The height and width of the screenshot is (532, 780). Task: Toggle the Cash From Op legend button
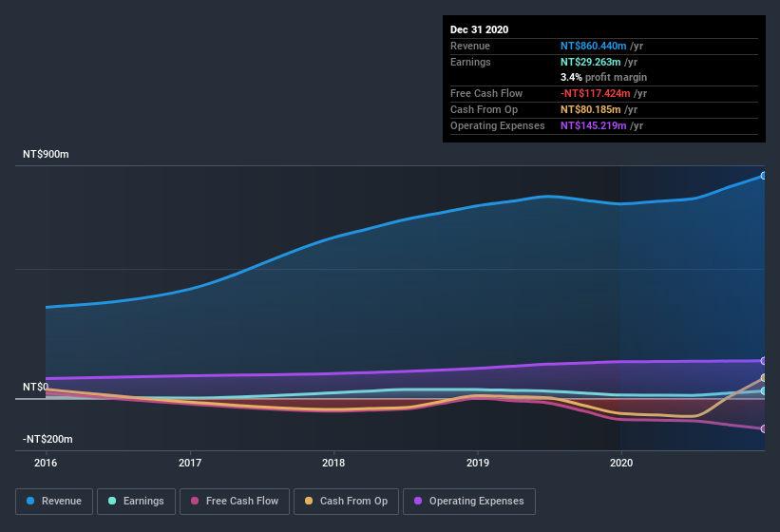click(x=346, y=502)
